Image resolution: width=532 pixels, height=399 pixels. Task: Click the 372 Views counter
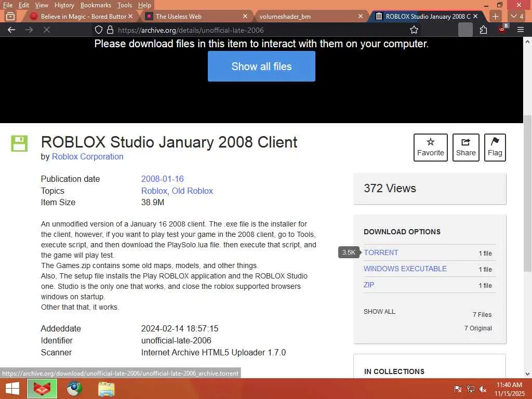390,188
